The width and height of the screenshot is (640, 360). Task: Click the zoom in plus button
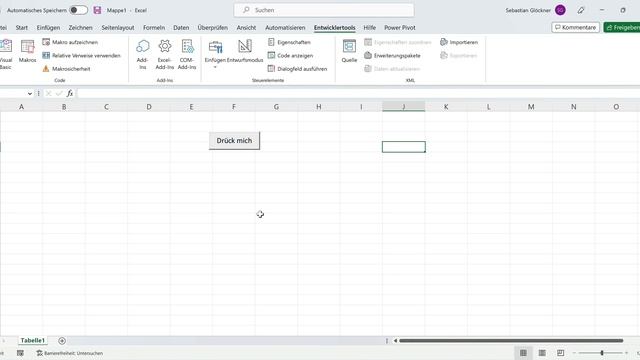[627, 353]
